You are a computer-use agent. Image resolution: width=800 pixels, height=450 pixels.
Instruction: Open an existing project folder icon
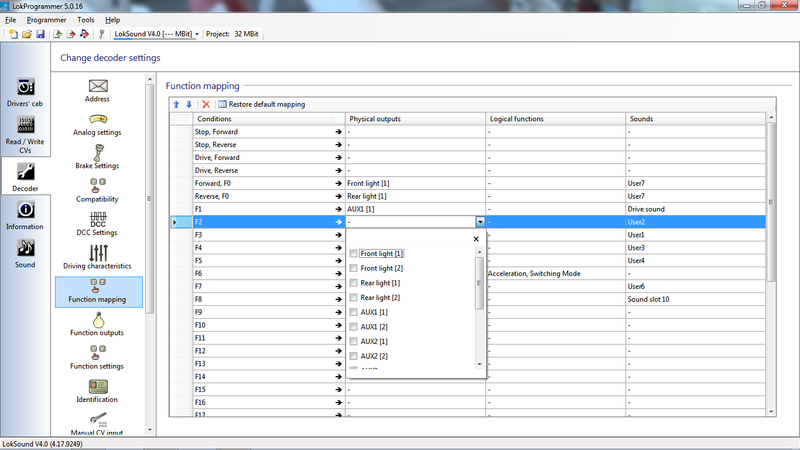click(x=27, y=34)
